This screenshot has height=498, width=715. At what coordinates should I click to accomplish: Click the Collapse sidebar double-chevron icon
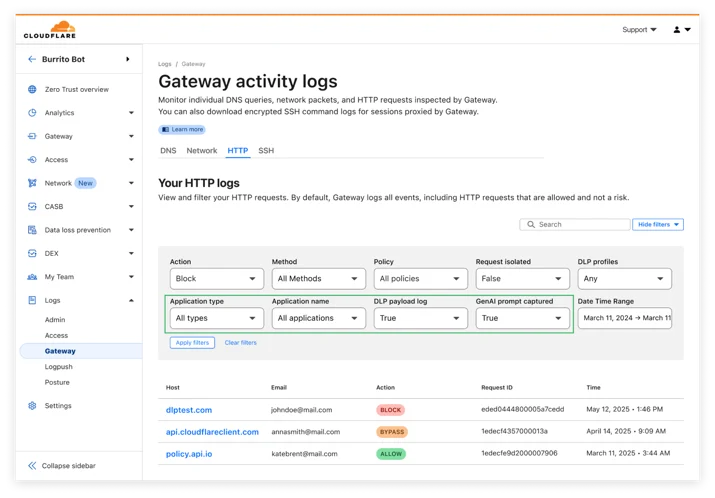(x=32, y=466)
